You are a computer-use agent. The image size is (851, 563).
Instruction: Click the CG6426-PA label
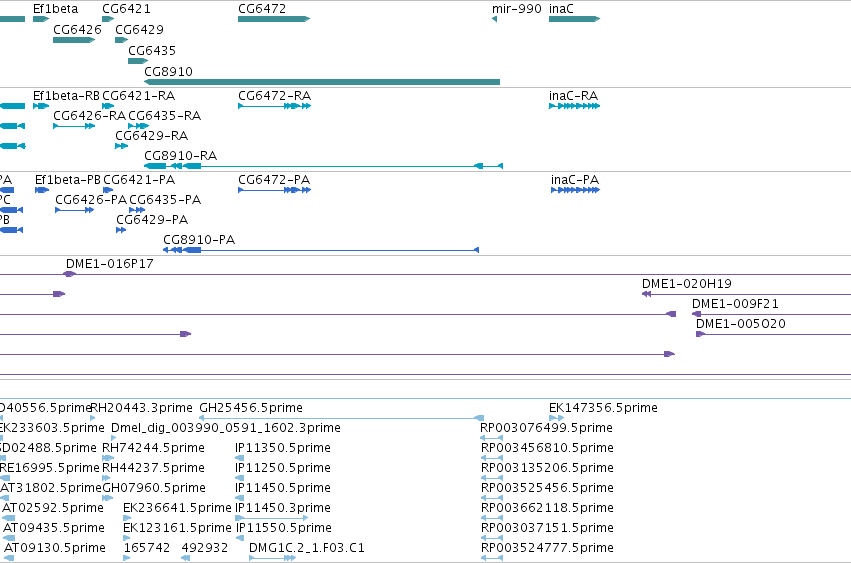coord(91,200)
